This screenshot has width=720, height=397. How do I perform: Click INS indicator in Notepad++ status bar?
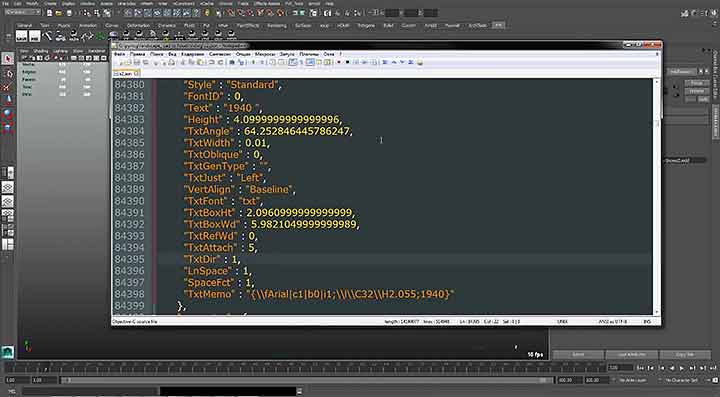point(647,322)
